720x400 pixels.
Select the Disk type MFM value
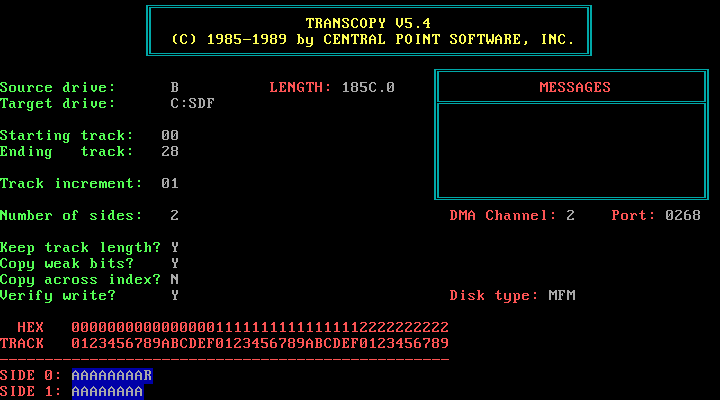(x=561, y=295)
